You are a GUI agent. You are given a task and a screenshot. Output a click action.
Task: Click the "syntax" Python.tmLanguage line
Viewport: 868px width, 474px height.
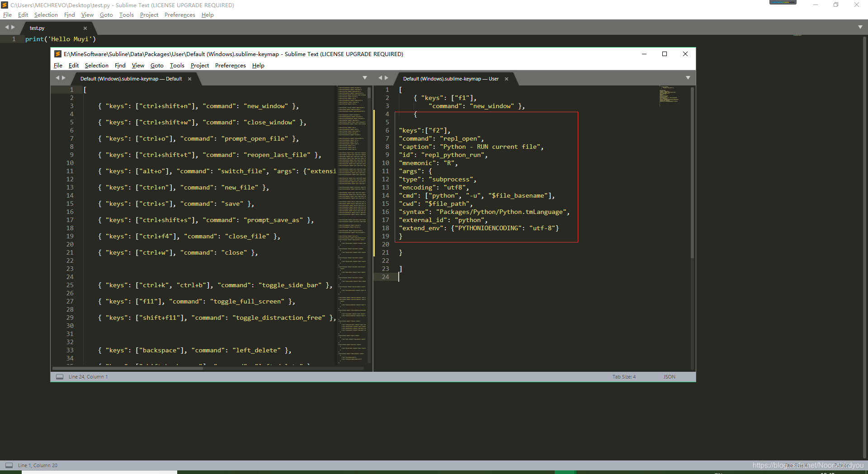click(x=484, y=212)
